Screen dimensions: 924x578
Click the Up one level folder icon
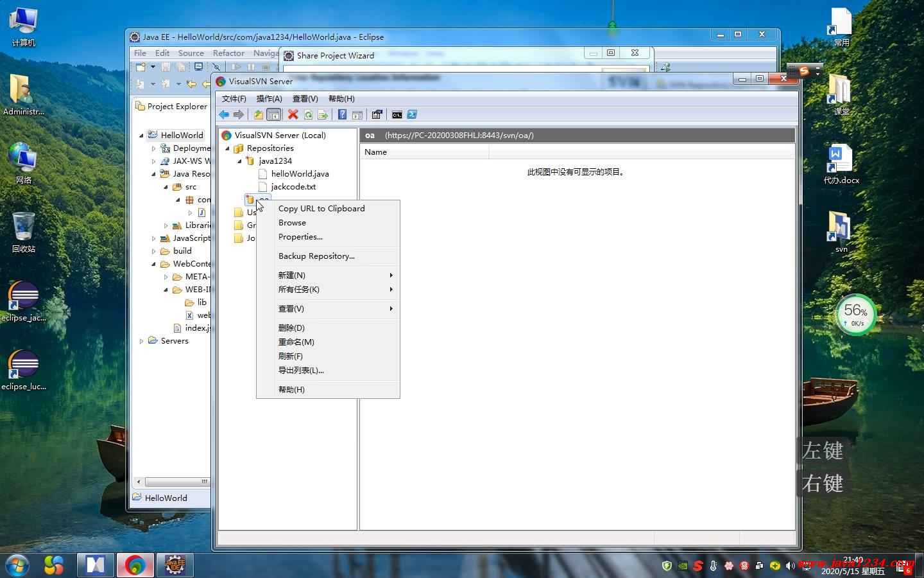pos(258,114)
